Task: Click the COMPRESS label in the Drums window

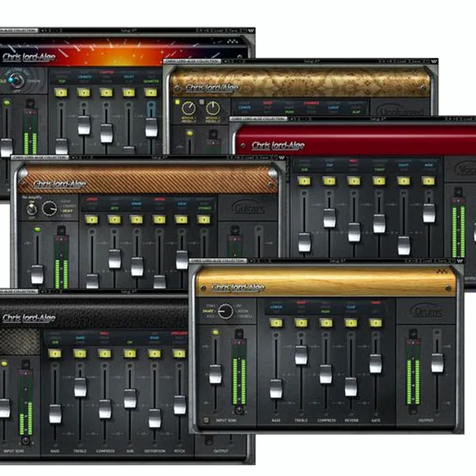Action: coord(327,420)
